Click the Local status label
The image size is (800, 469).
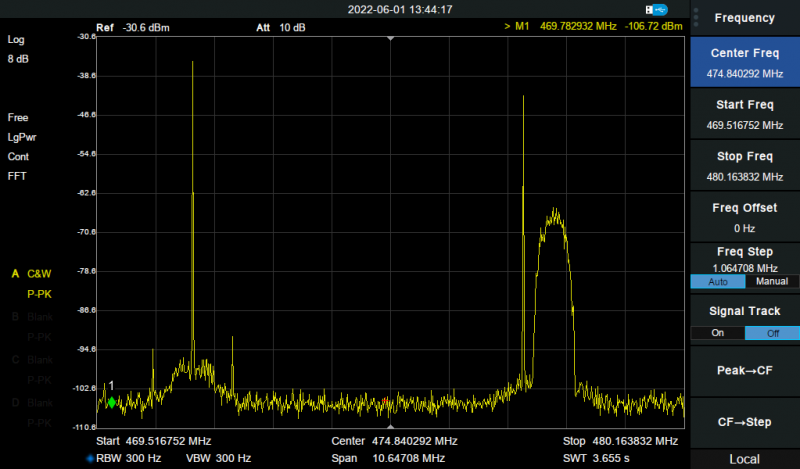[x=744, y=459]
